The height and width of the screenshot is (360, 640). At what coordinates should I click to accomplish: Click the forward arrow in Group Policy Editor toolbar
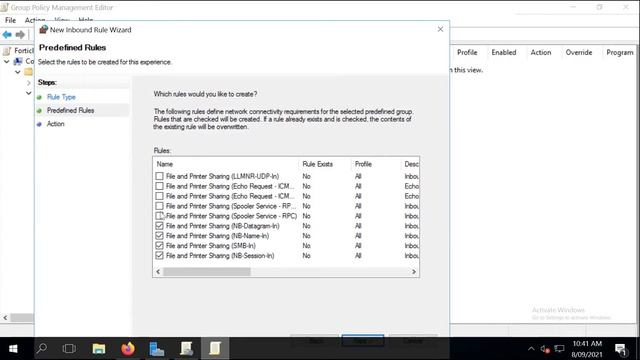[x=20, y=35]
